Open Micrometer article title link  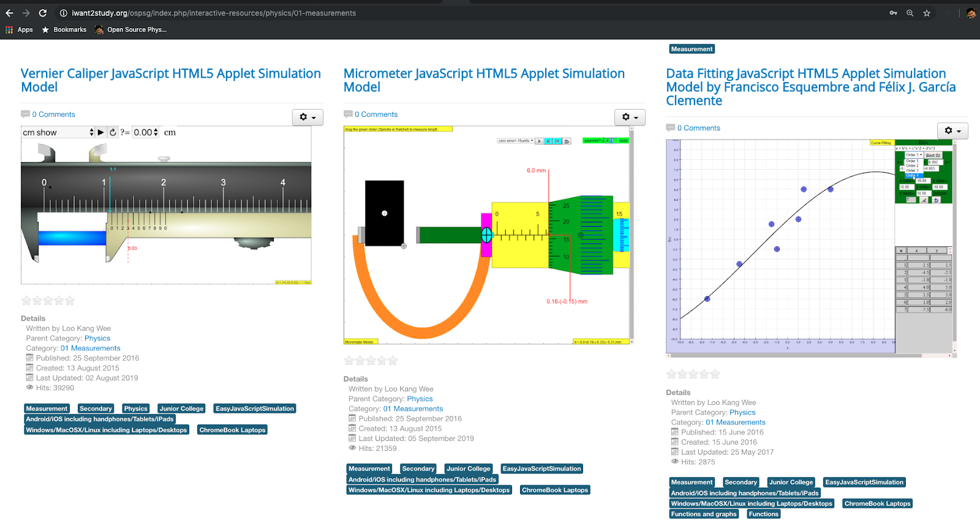484,80
